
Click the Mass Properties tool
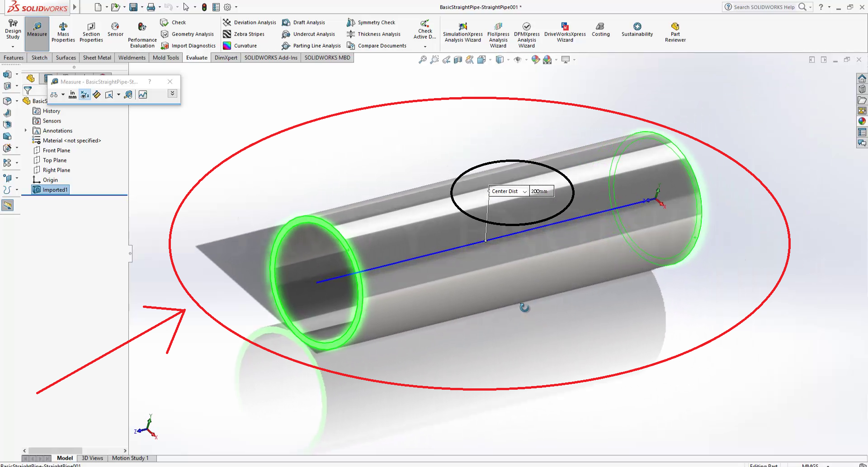pyautogui.click(x=63, y=32)
